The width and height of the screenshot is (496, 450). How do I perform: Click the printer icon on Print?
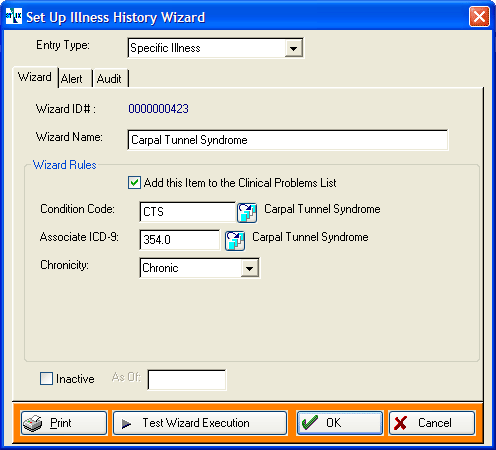(32, 423)
